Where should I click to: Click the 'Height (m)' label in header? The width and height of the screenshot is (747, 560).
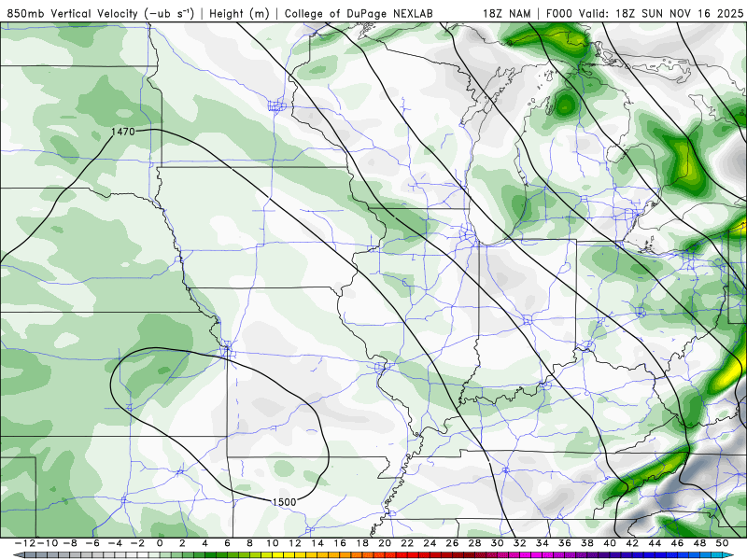[240, 13]
